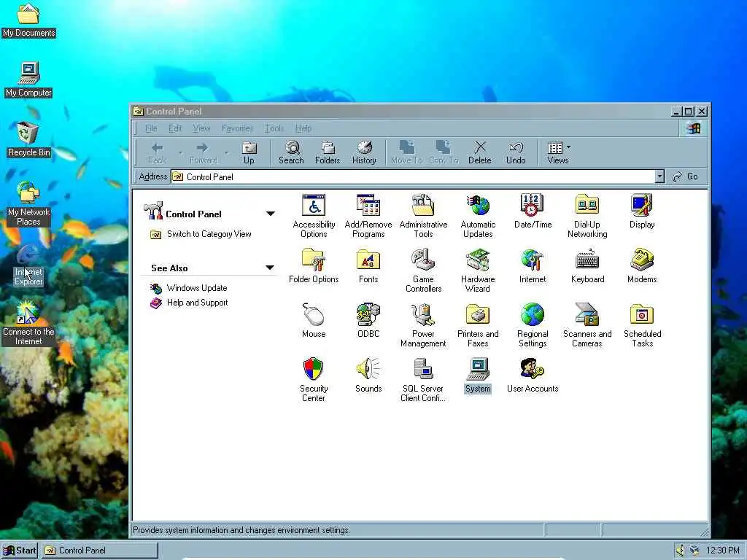Open Regional Settings applet

pyautogui.click(x=533, y=324)
